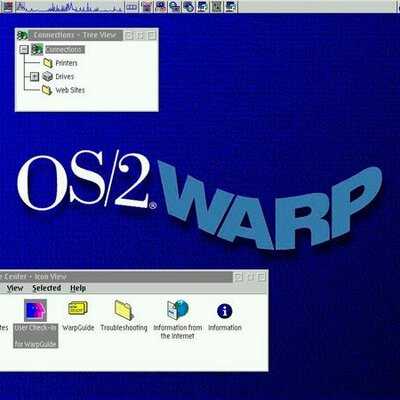This screenshot has height=400, width=400.
Task: Select the User Check-in for WarpGuide icon
Action: (x=35, y=310)
